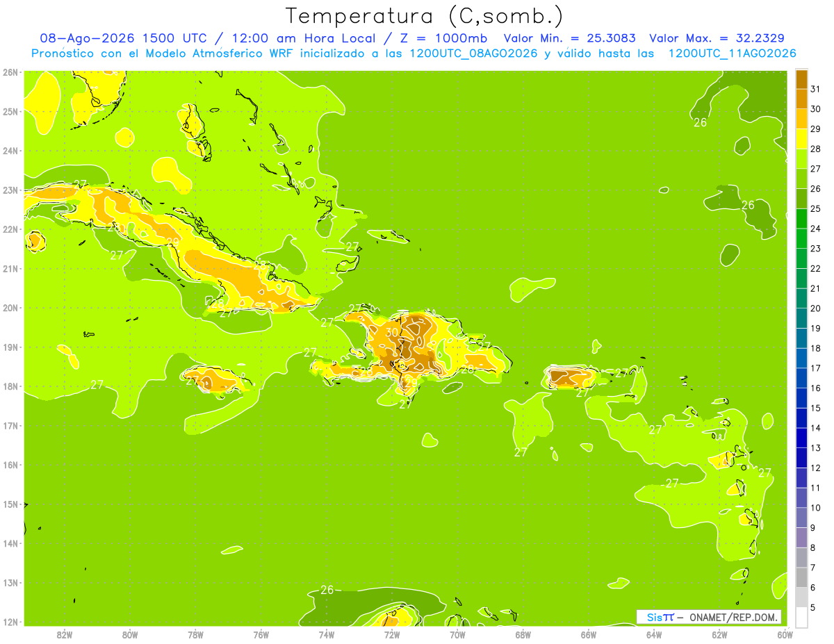Screen dimensions: 834x644
Task: Click the legend value 31 on the color bar
Action: [x=816, y=89]
